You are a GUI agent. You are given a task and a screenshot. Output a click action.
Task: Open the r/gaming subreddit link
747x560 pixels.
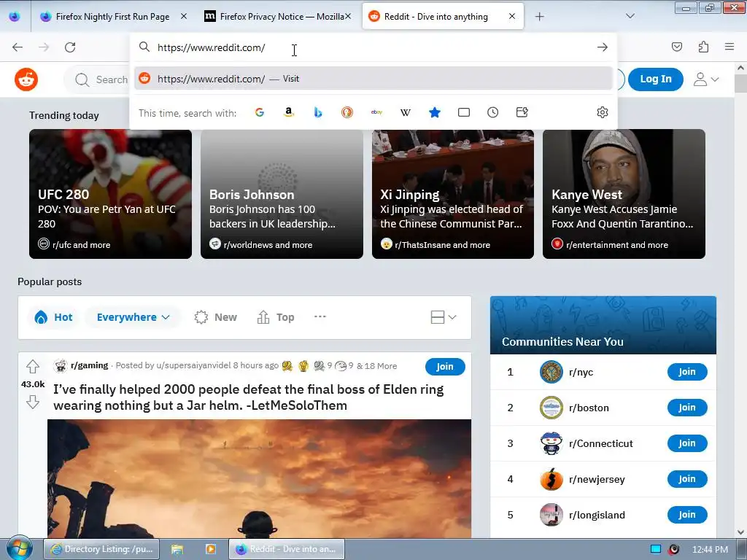click(90, 365)
